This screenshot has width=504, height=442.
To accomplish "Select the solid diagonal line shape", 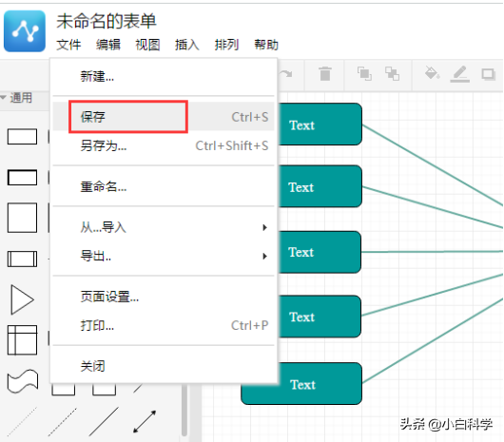I will (104, 422).
